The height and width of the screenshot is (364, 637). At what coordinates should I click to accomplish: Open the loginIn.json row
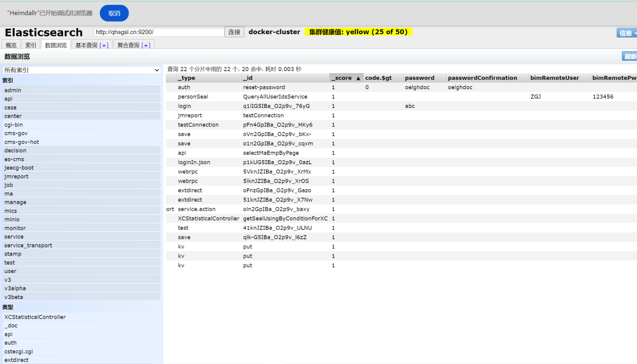point(401,163)
